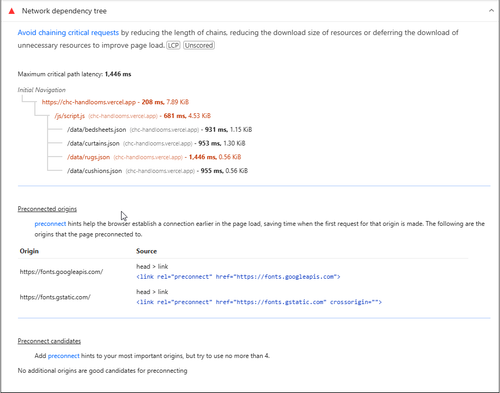Select the /data/cushions.json tree row
The width and height of the screenshot is (500, 393).
(x=157, y=171)
